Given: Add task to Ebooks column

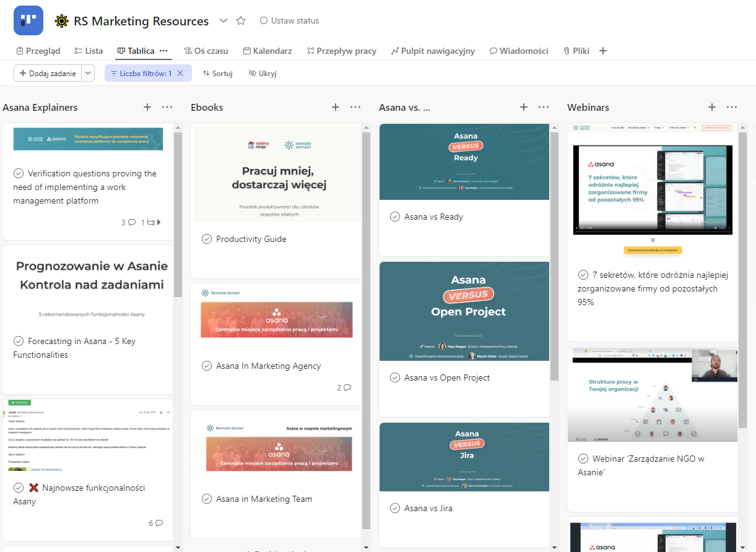Looking at the screenshot, I should [x=336, y=107].
